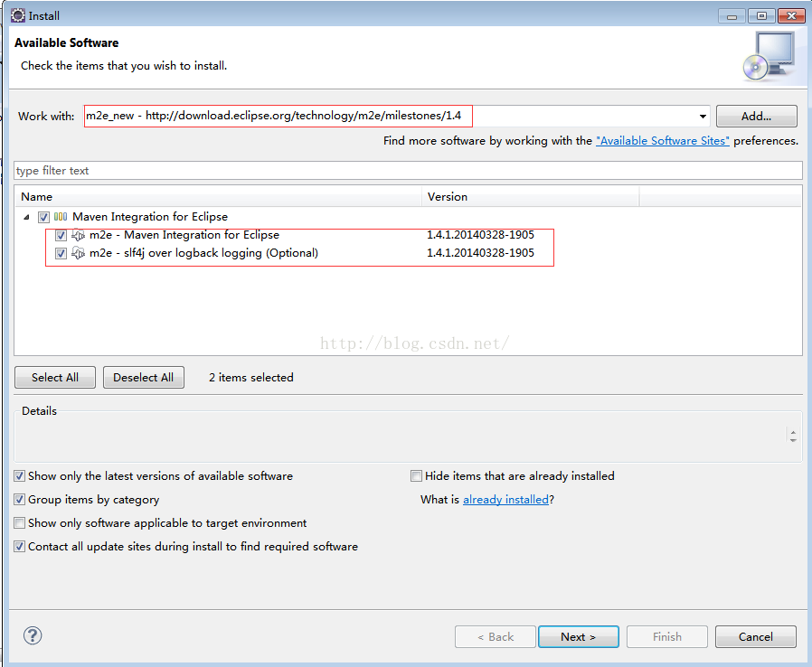Toggle Group items by category checkbox
This screenshot has height=667, width=812.
(20, 500)
